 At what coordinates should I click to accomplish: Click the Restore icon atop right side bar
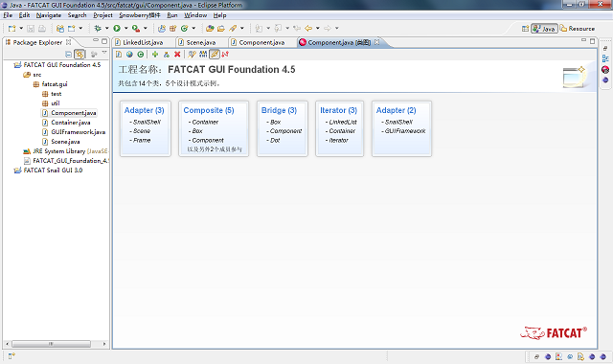tap(605, 49)
